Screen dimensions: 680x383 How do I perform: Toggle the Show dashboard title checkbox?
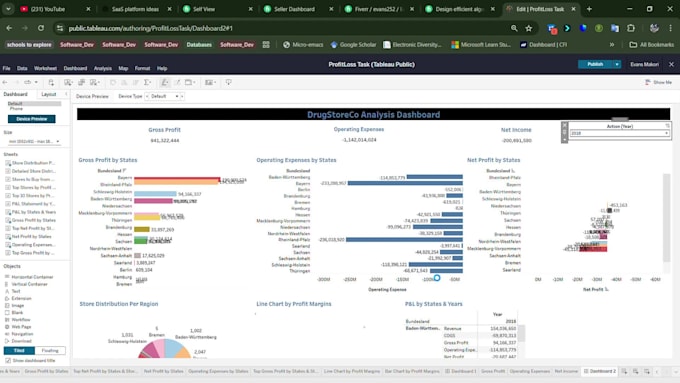(8, 360)
